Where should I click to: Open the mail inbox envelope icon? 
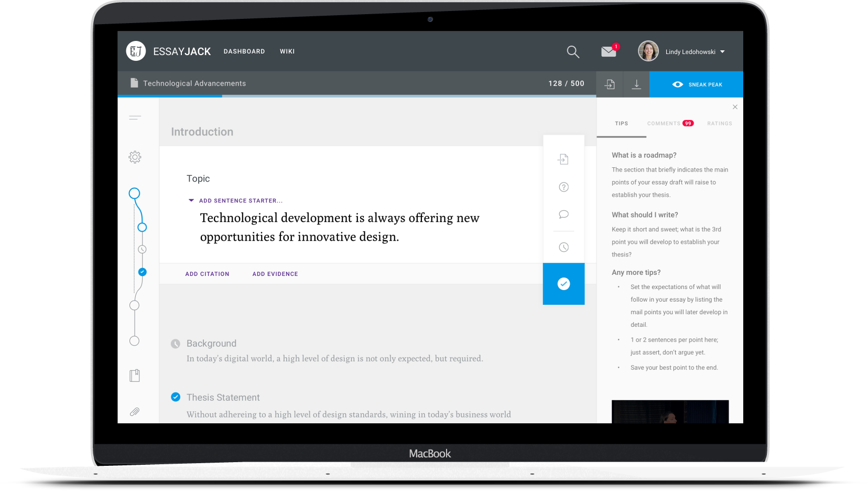(x=609, y=51)
